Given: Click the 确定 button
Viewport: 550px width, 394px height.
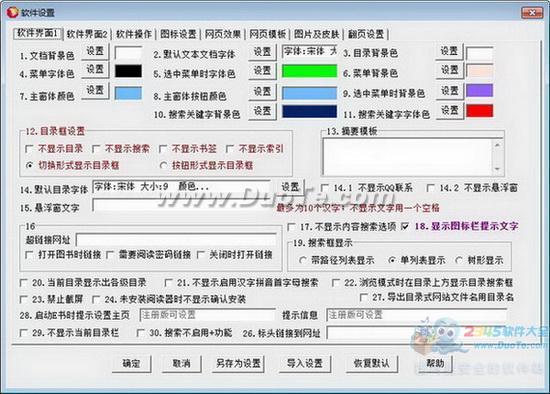Looking at the screenshot, I should click(132, 363).
